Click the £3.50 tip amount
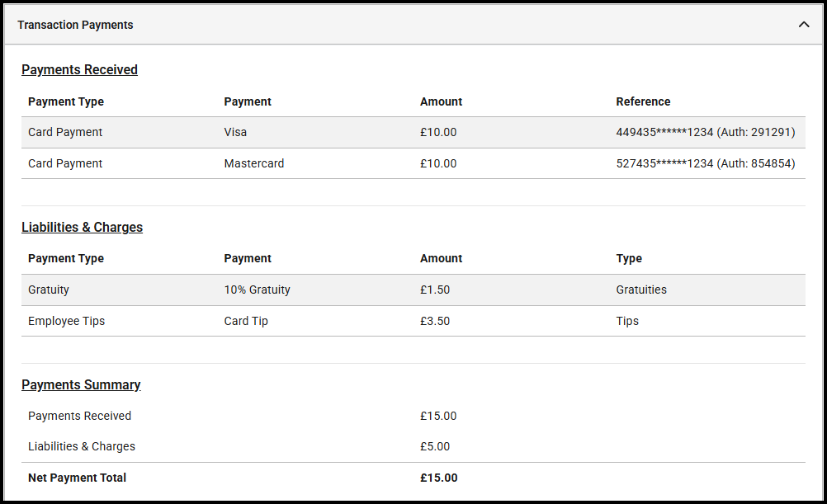Viewport: 827px width, 504px height. pos(435,321)
